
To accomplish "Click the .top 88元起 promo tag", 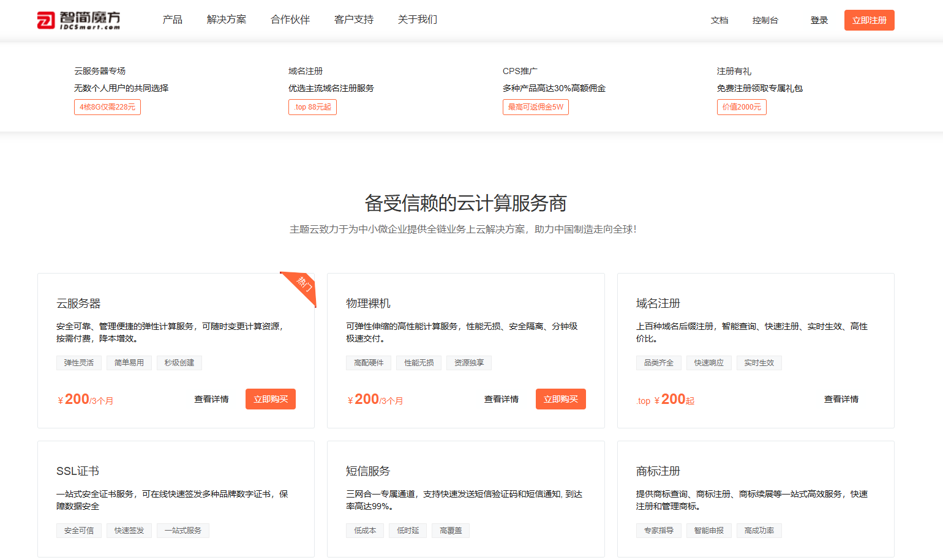I will (312, 106).
